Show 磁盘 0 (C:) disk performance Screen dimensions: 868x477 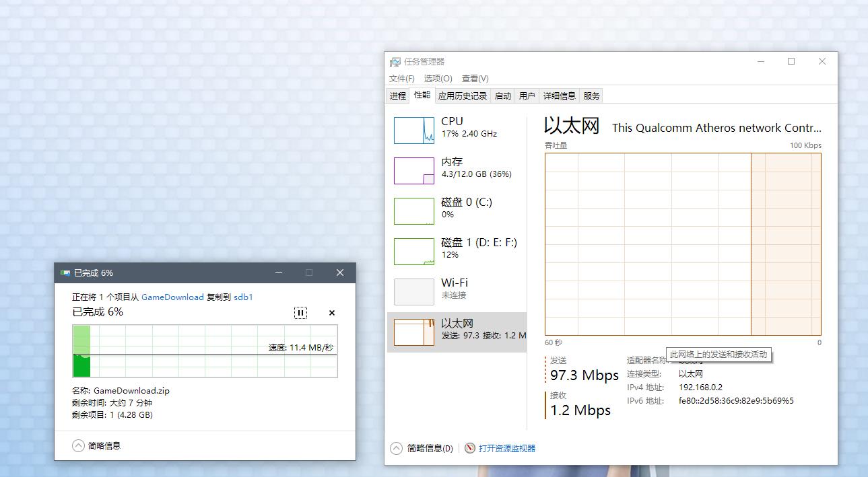413,211
